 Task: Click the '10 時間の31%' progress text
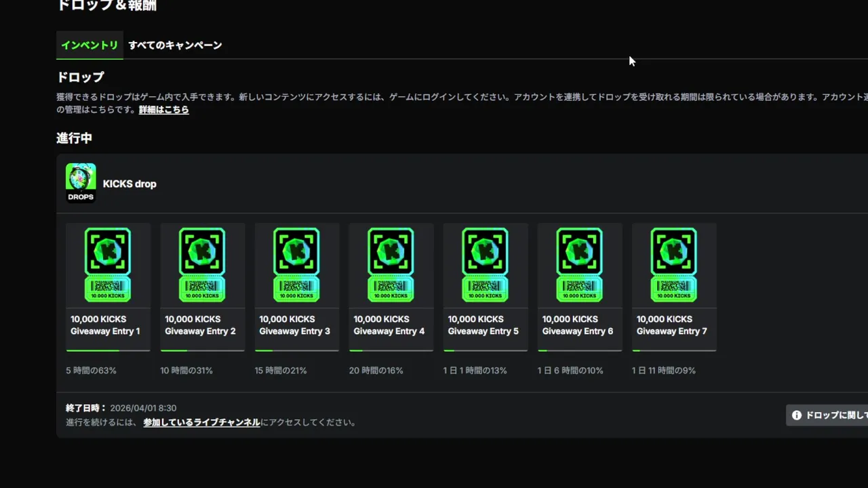[186, 371]
